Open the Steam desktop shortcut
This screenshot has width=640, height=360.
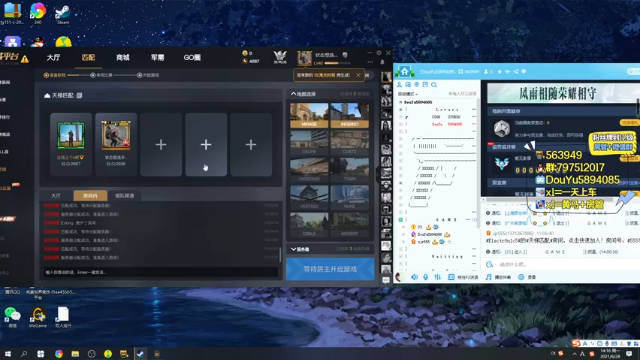pyautogui.click(x=62, y=13)
